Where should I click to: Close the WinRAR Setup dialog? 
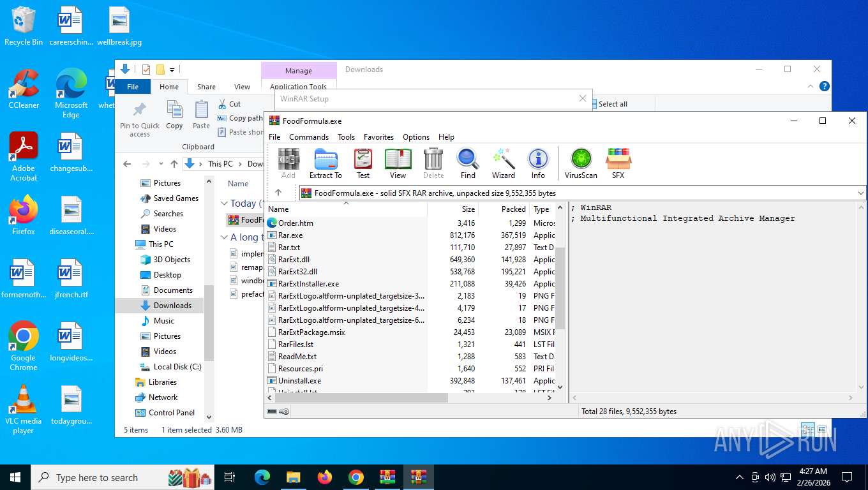(582, 98)
